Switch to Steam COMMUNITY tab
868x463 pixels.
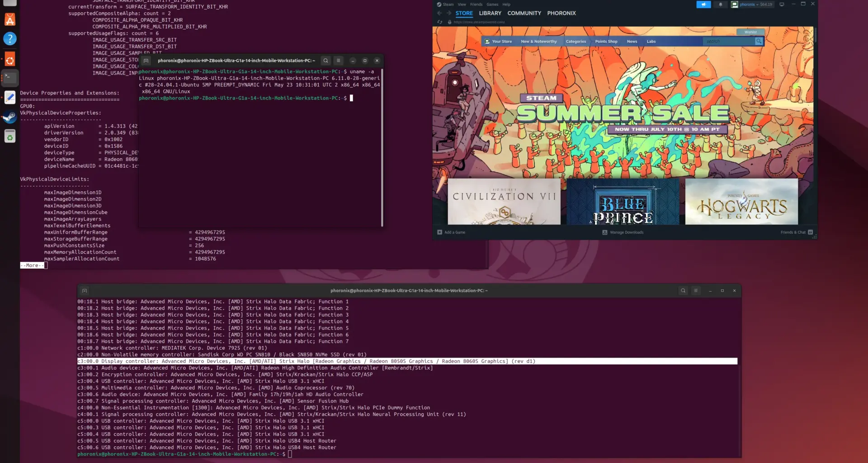tap(524, 13)
